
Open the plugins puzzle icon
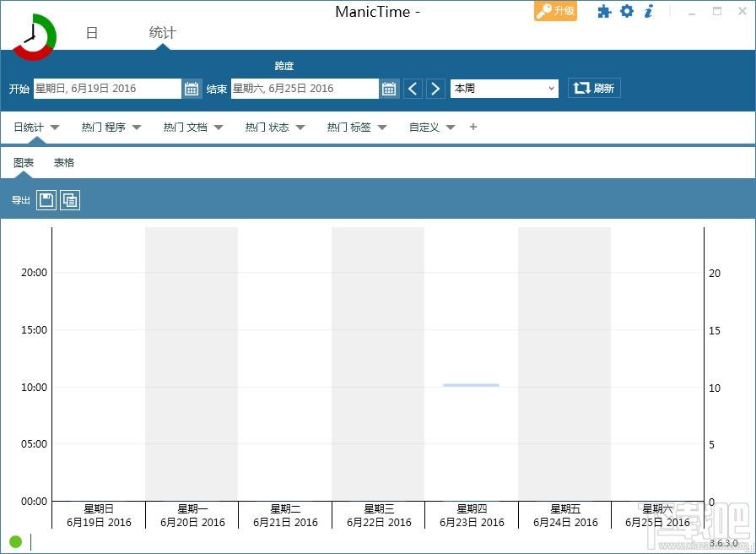(603, 12)
